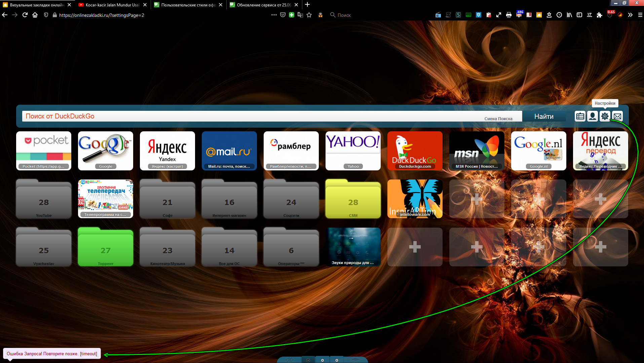Switch to the third bookmarks page dot
This screenshot has height=363, width=644.
[x=337, y=360]
